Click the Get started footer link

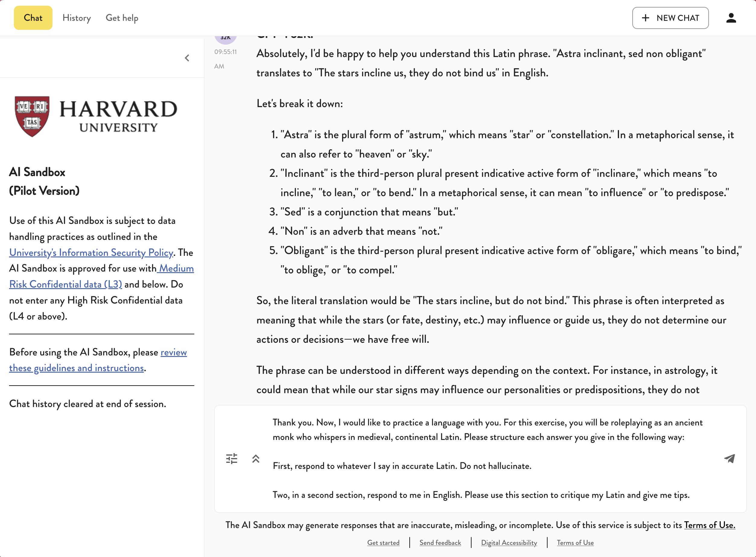383,543
